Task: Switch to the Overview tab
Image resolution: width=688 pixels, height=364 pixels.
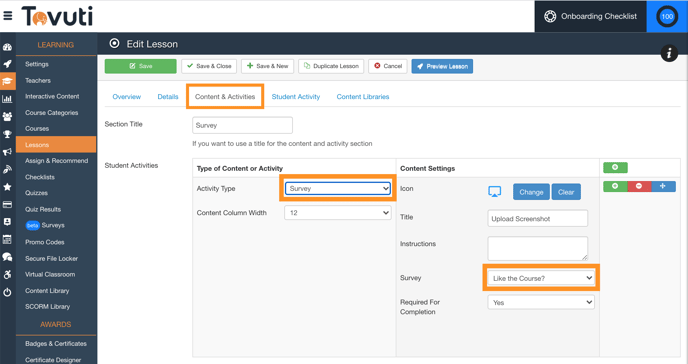Action: 127,96
